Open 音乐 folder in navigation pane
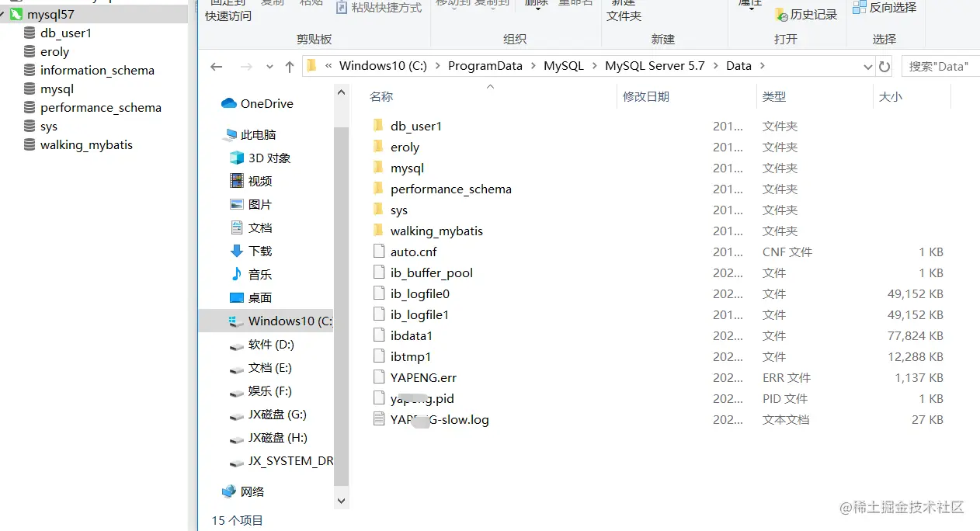The height and width of the screenshot is (531, 980). 251,274
